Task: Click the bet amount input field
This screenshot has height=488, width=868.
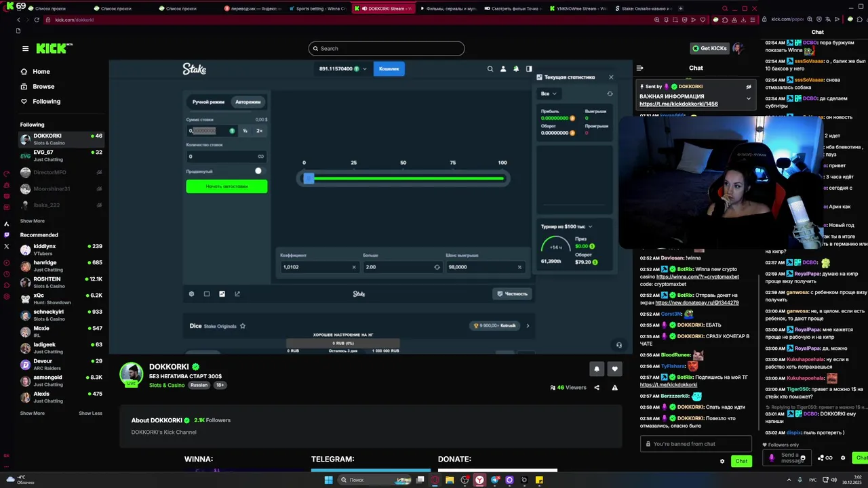Action: tap(212, 131)
